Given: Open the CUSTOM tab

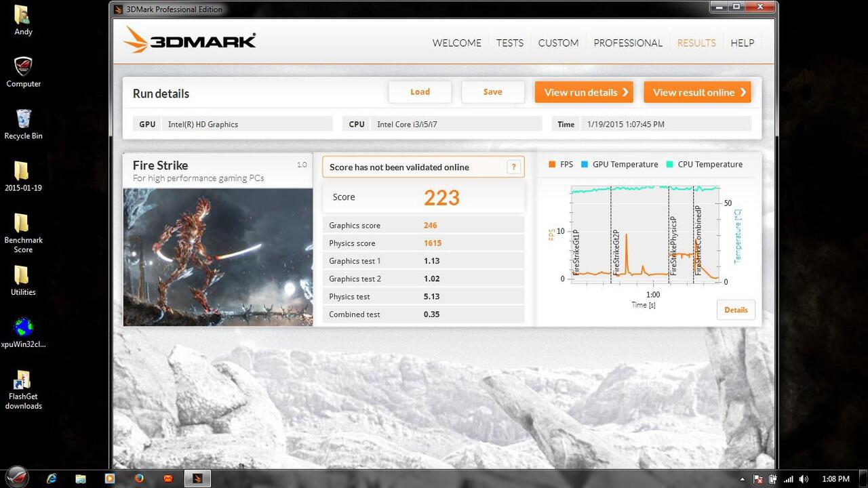Looking at the screenshot, I should pos(558,43).
